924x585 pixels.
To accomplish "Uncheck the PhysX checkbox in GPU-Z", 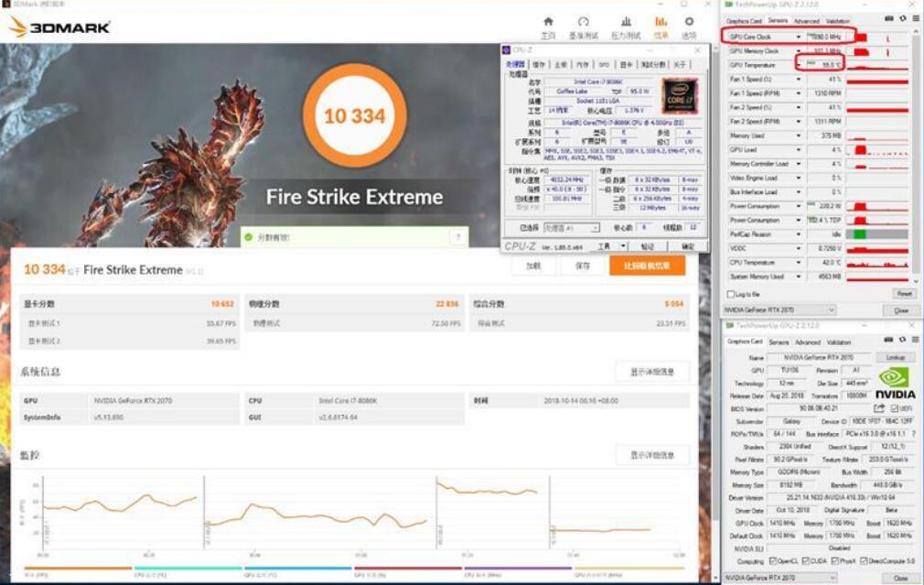I will tap(833, 560).
